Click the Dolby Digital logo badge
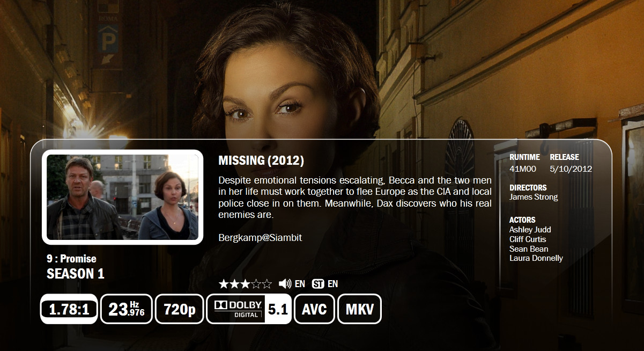Screen dimensions: 644x351 (x=236, y=309)
